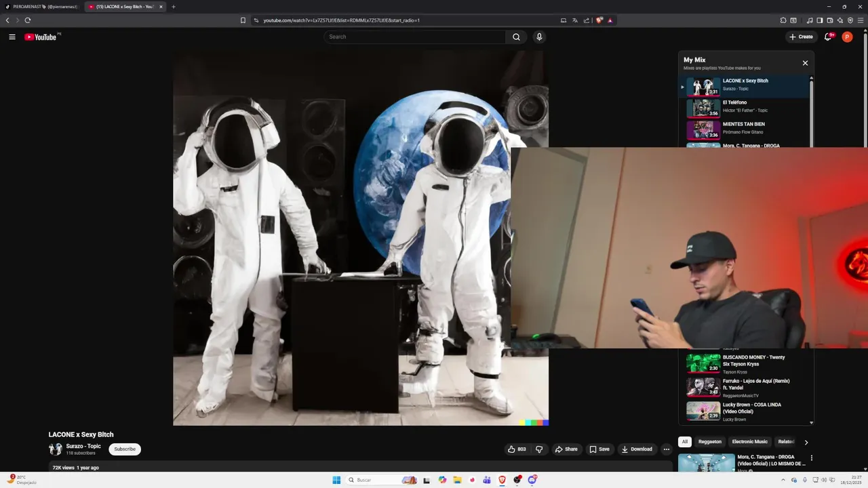Download the video

pos(637,449)
